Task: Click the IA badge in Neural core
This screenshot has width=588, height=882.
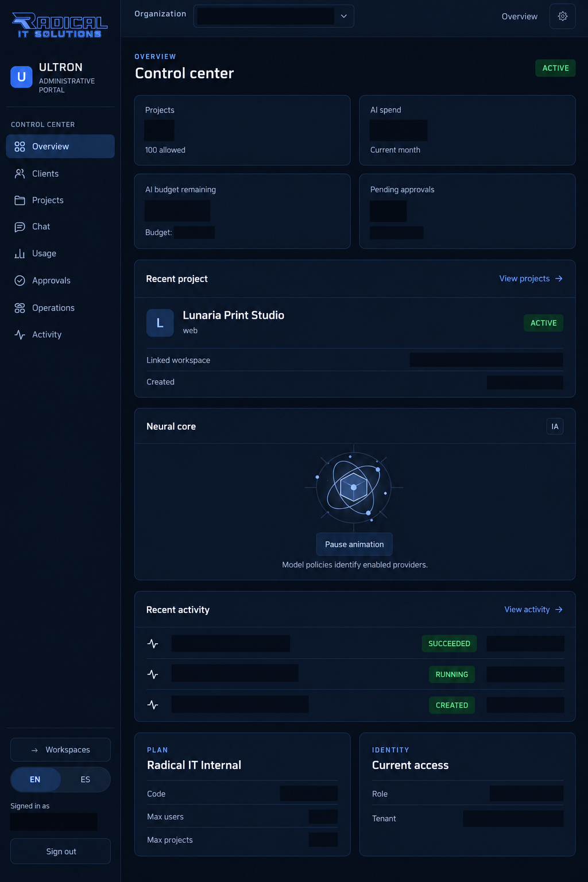Action: coord(555,426)
